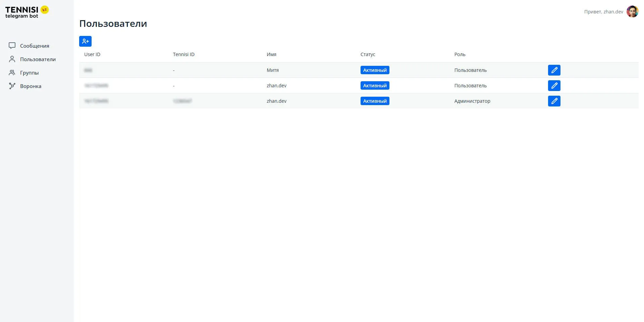Go to Пользователи in the sidebar

[38, 59]
